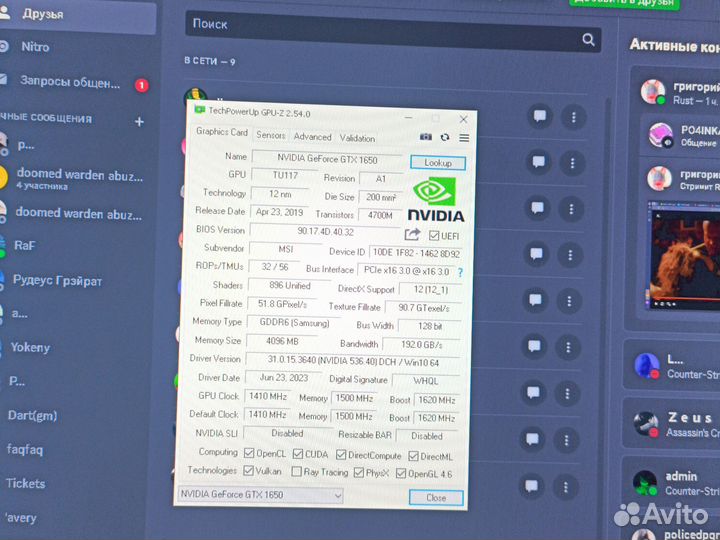
Task: Click the green add friend button in Discord
Action: [x=624, y=2]
